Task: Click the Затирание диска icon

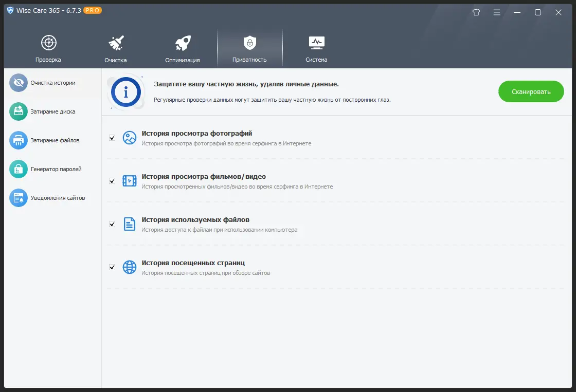Action: tap(19, 111)
